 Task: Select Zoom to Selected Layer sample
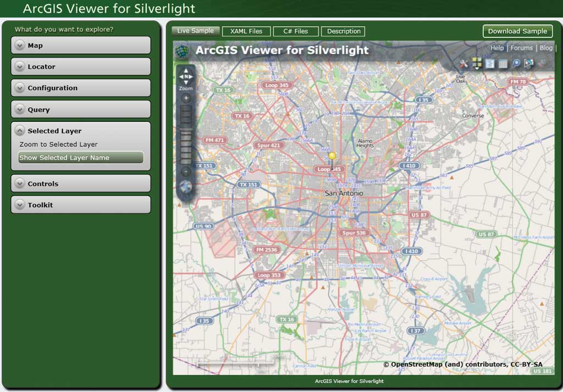58,144
